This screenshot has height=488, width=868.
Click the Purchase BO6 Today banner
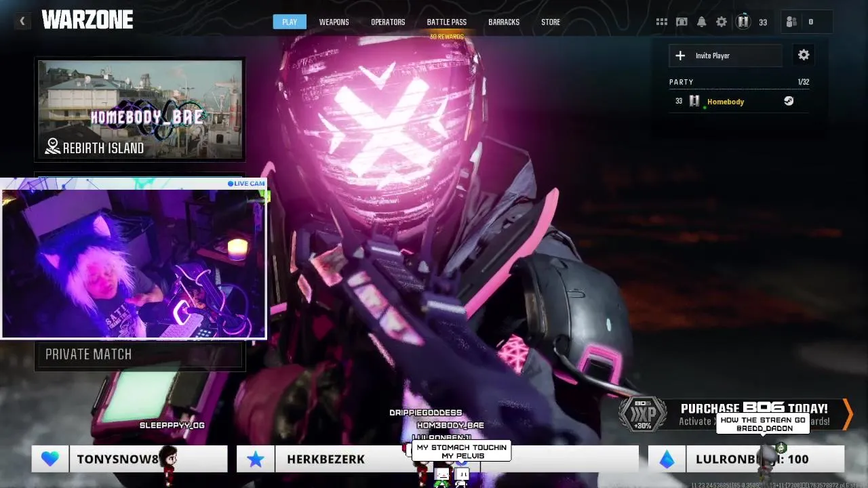click(x=736, y=414)
